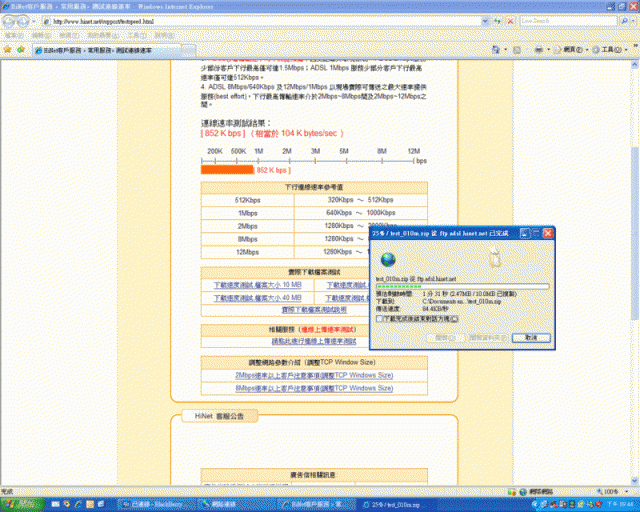The image size is (640, 512).
Task: Open the upload speed test link
Action: tap(314, 341)
